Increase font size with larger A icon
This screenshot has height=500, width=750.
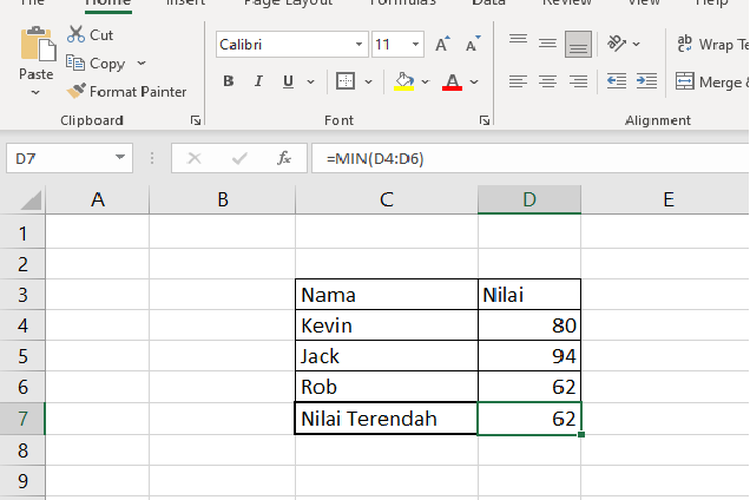442,45
